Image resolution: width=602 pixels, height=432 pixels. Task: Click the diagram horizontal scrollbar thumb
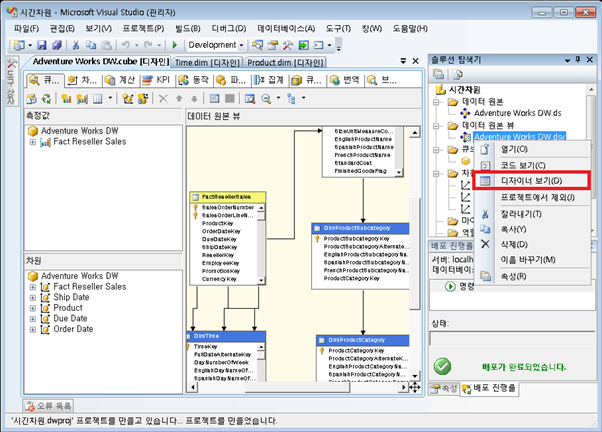coord(298,387)
